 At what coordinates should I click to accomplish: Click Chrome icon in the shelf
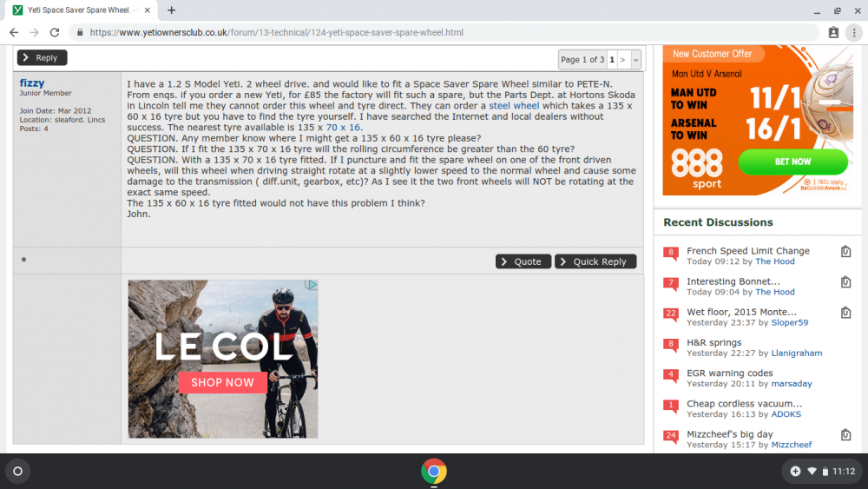click(433, 472)
